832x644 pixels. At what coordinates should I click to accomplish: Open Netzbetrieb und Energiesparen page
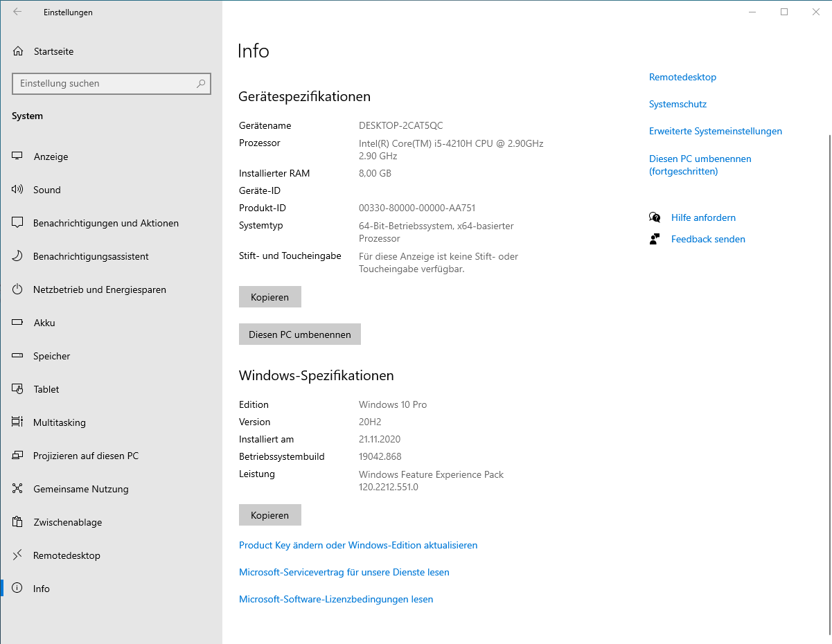click(x=112, y=289)
